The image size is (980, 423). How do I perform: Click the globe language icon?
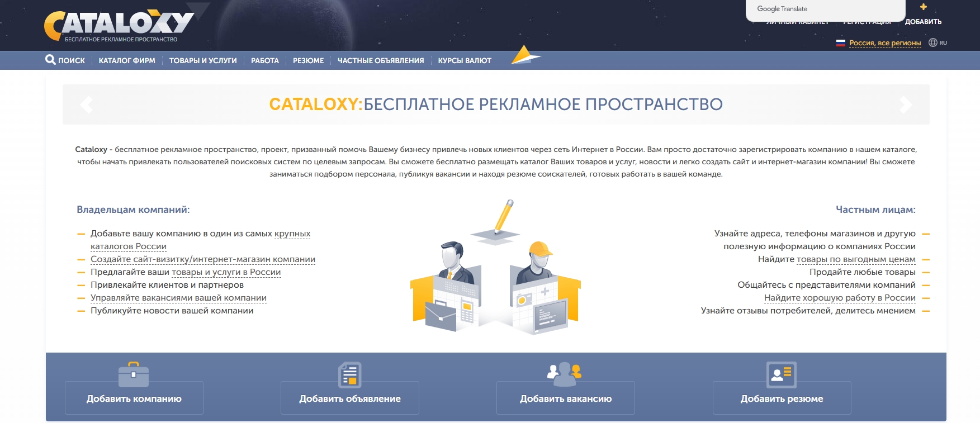tap(933, 42)
